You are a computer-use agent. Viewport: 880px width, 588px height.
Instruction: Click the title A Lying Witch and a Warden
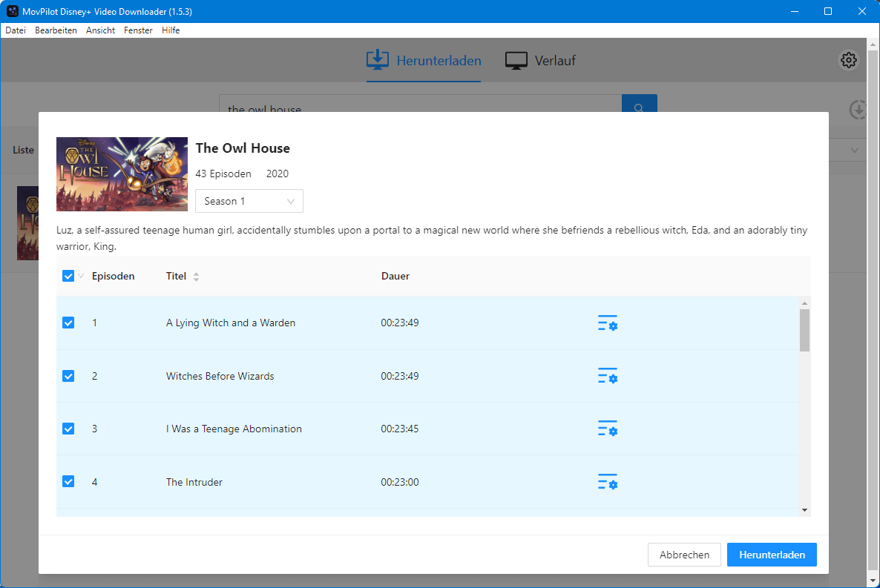[231, 323]
